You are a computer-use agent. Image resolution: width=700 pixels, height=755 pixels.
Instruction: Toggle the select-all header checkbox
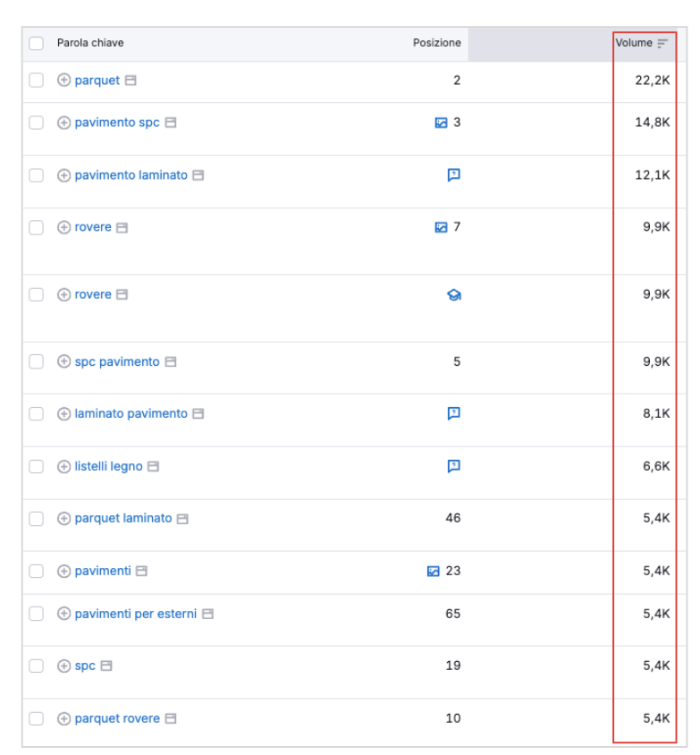point(37,43)
